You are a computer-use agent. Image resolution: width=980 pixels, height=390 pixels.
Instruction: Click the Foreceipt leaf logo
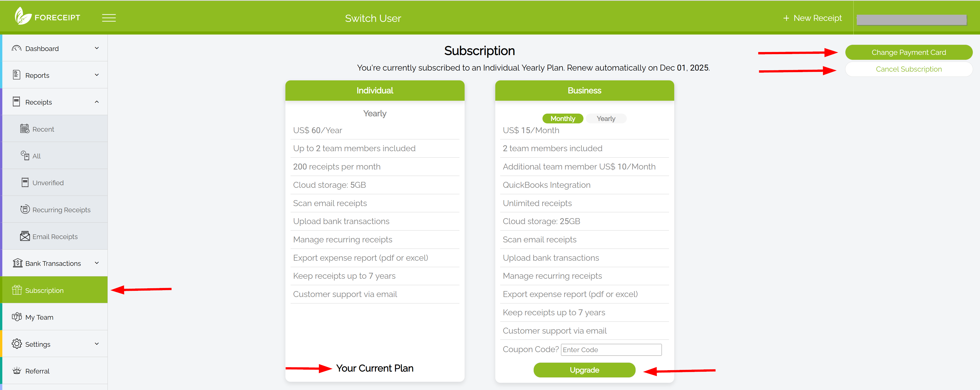click(x=22, y=16)
